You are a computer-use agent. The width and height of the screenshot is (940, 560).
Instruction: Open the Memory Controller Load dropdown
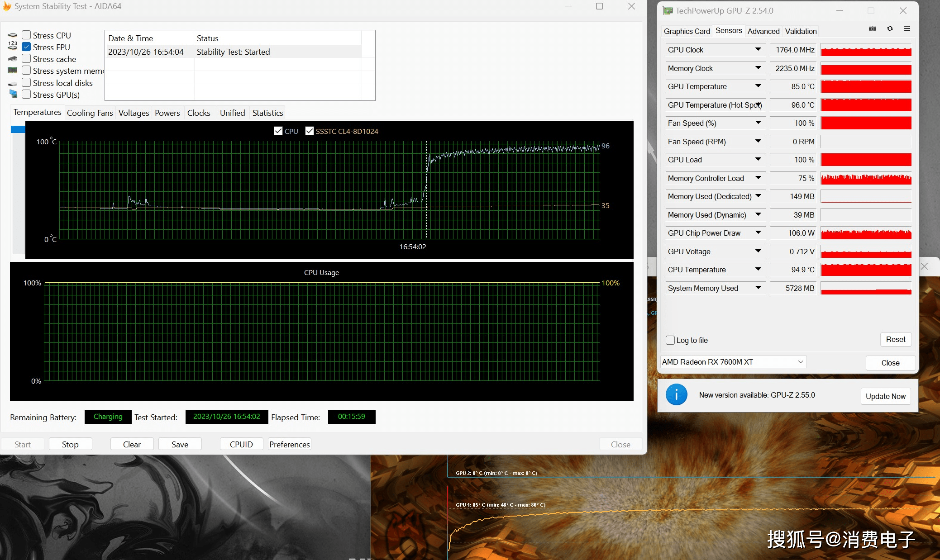click(758, 178)
